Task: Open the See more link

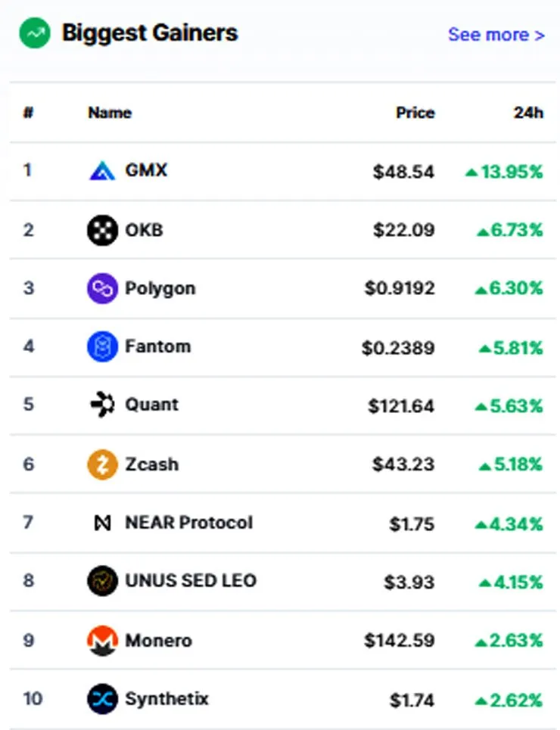Action: (496, 35)
